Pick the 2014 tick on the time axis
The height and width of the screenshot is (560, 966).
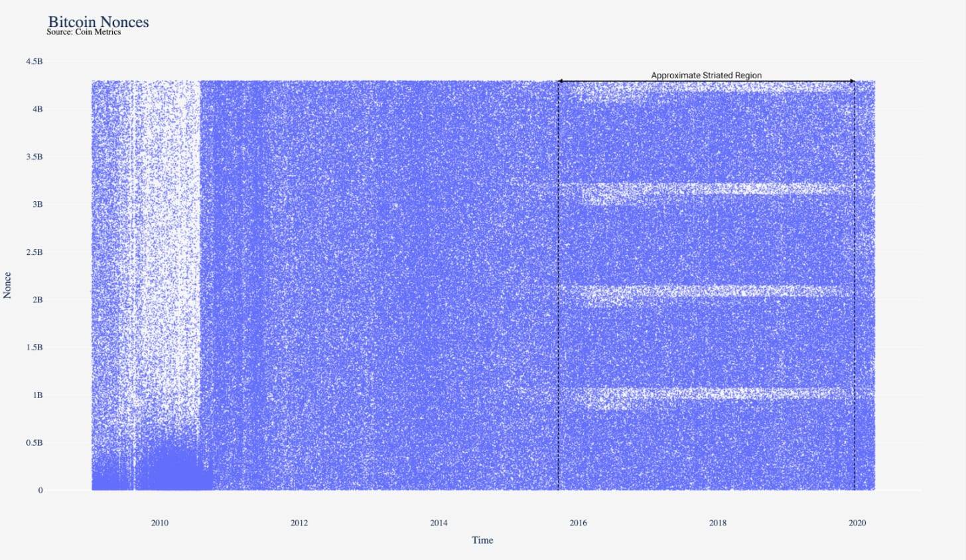(x=439, y=523)
